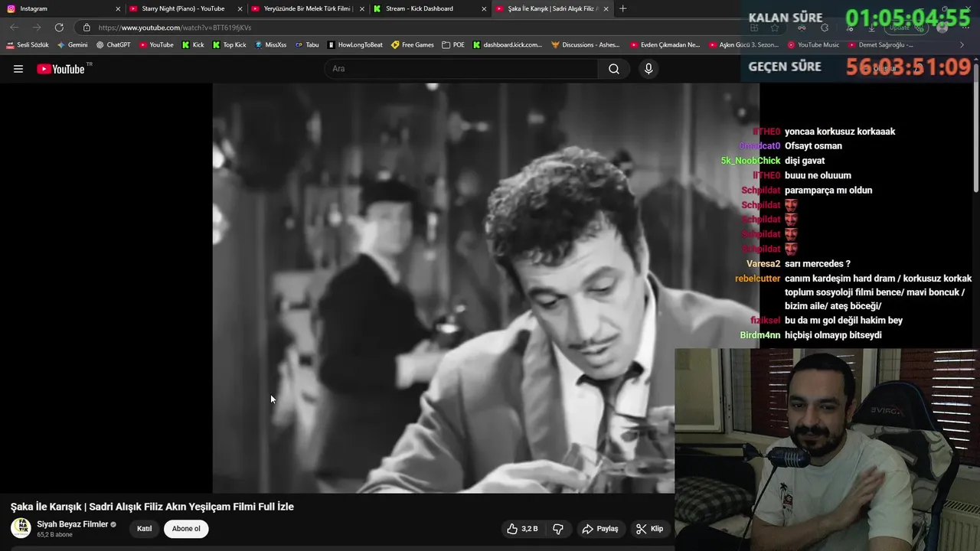Image resolution: width=980 pixels, height=551 pixels.
Task: Open the Demet Sağıroğlu bookmark
Action: (880, 45)
